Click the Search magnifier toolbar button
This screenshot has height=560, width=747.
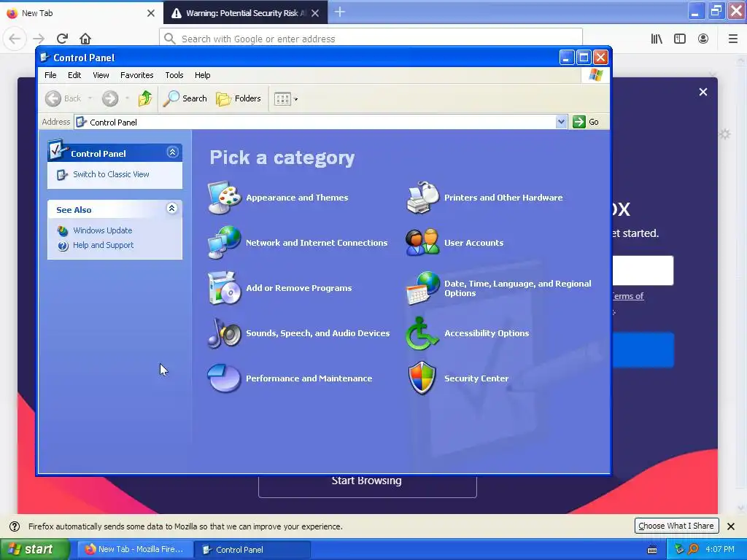pyautogui.click(x=185, y=98)
